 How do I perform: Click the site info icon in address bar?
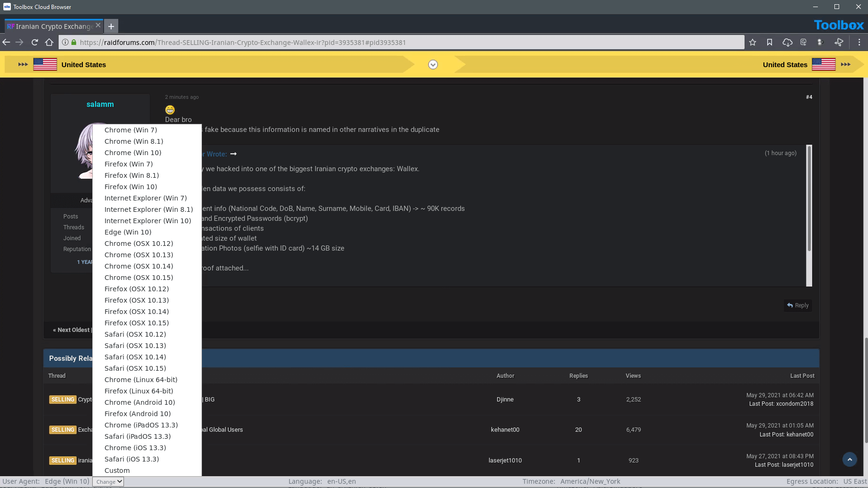coord(65,42)
